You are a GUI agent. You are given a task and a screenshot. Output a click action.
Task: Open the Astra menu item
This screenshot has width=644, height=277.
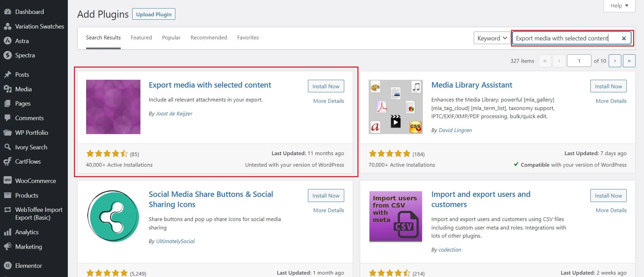coord(22,41)
